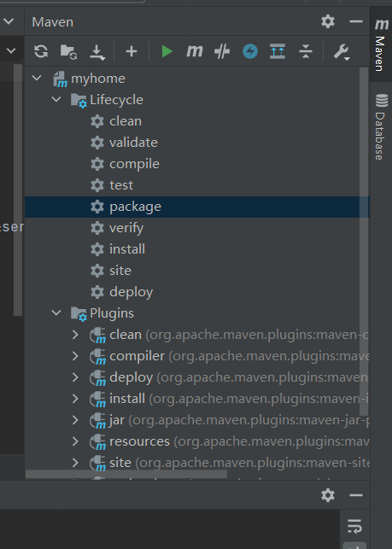
Task: Open Maven settings wrench icon
Action: tap(342, 52)
